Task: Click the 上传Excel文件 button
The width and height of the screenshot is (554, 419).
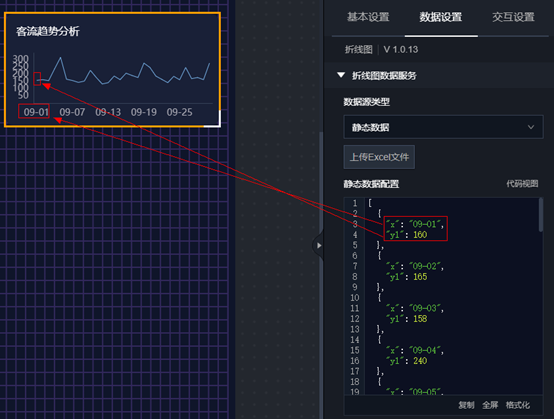Action: (379, 157)
